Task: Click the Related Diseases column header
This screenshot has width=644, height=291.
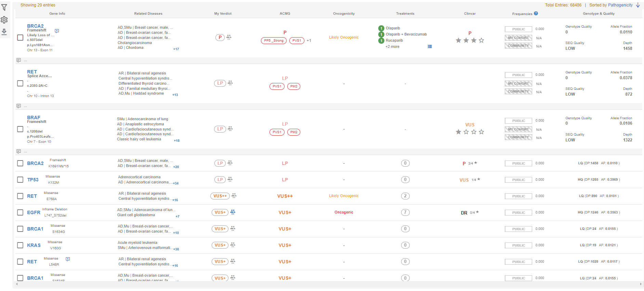Action: point(148,14)
